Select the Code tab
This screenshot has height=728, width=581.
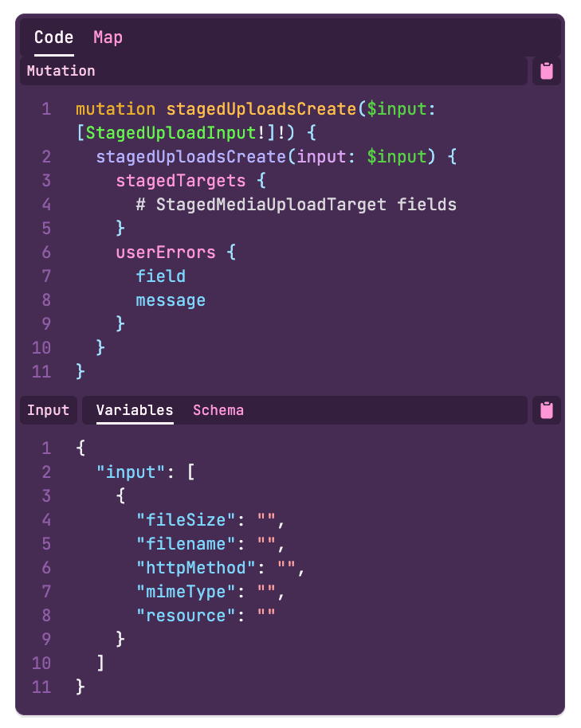[x=54, y=37]
